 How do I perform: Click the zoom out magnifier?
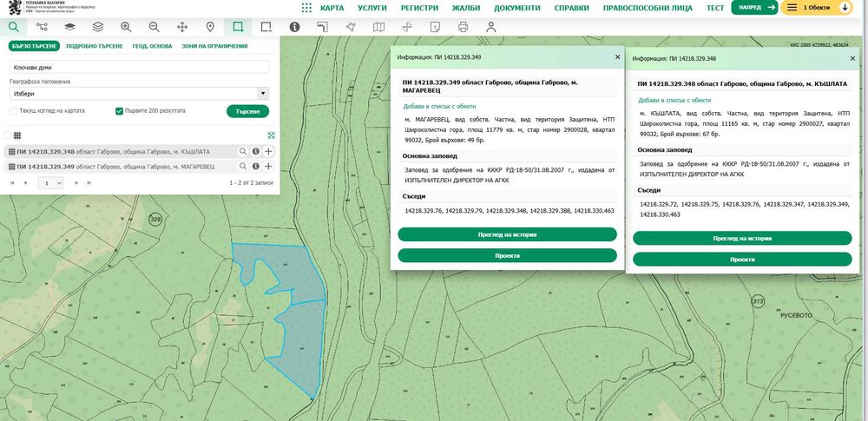click(x=154, y=27)
